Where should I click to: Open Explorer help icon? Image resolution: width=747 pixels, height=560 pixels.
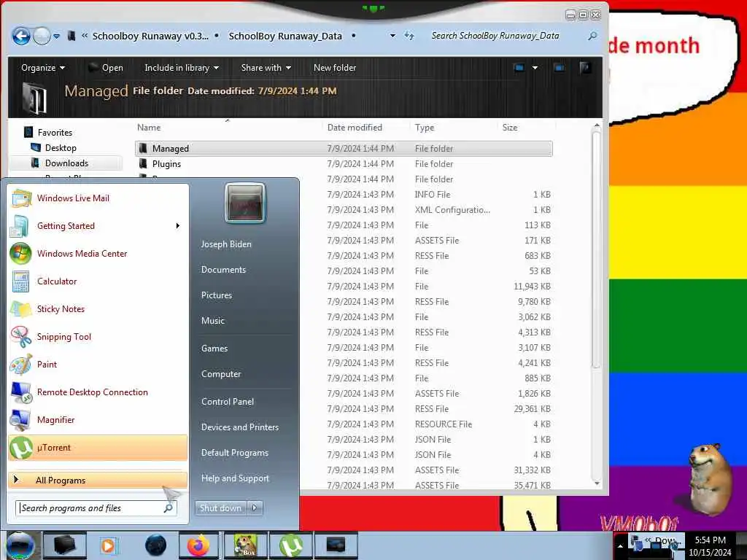(585, 68)
